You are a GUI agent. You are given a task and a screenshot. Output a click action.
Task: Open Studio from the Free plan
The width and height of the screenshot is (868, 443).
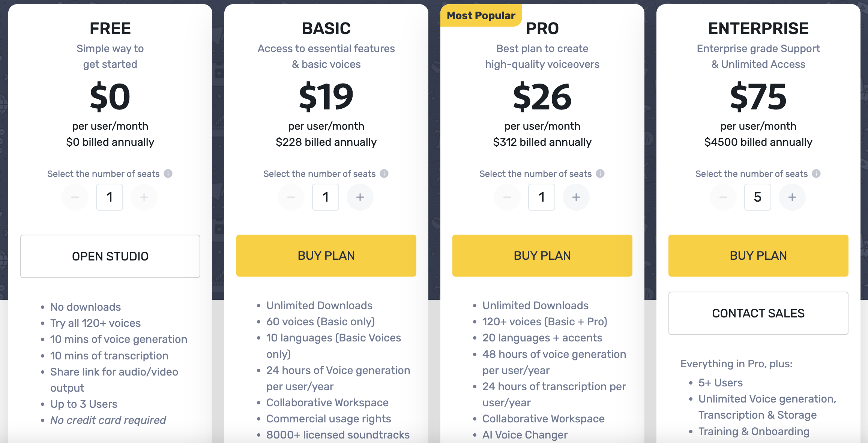(x=110, y=256)
